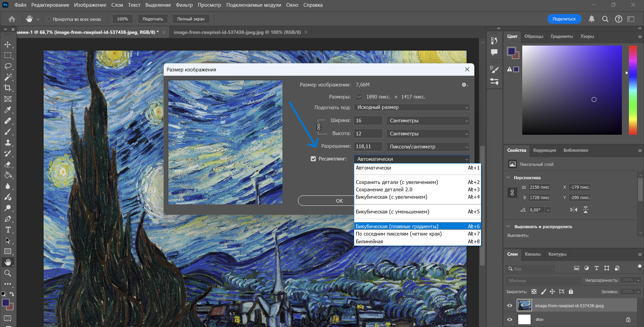
Task: Click the Полный экран button
Action: click(191, 19)
